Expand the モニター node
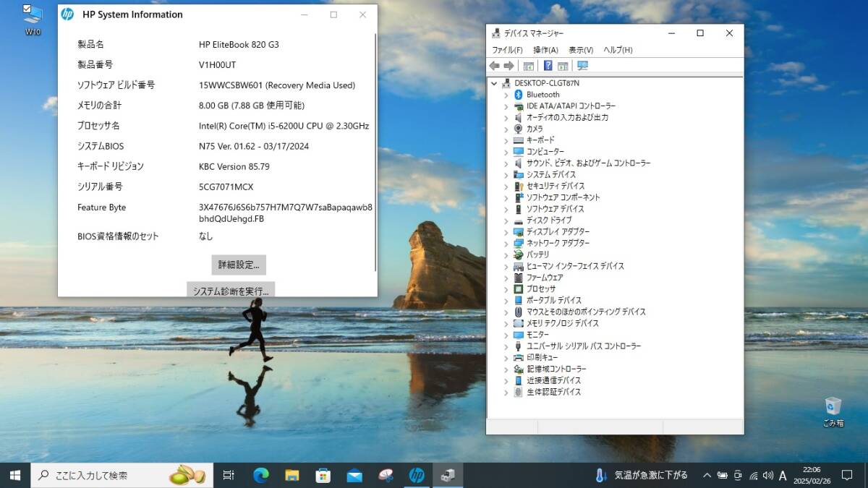This screenshot has width=868, height=488. [x=506, y=335]
